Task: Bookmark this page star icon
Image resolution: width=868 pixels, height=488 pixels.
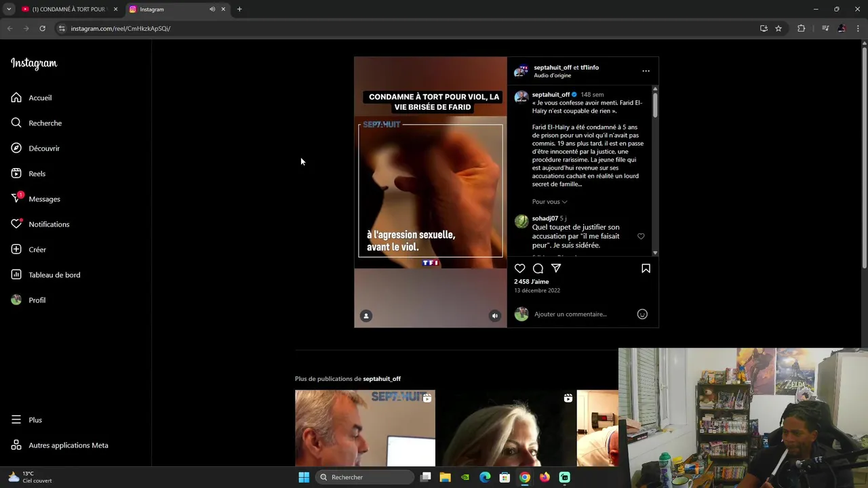Action: 778,28
